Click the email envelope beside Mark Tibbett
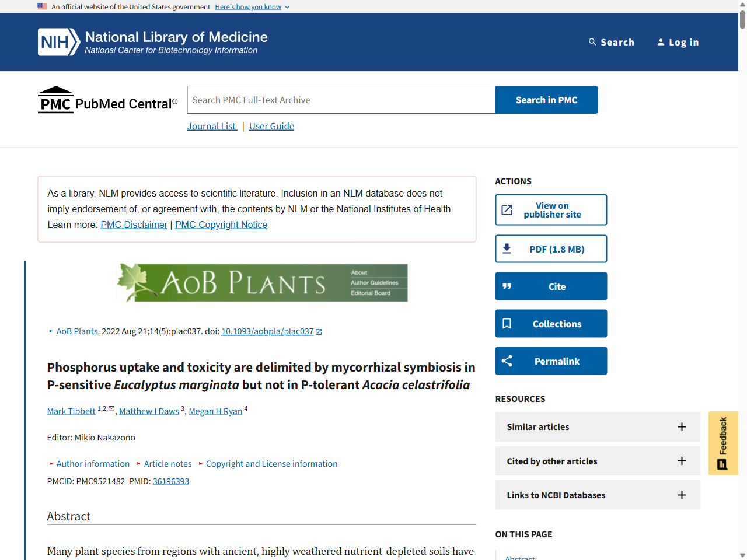The image size is (747, 560). (111, 408)
